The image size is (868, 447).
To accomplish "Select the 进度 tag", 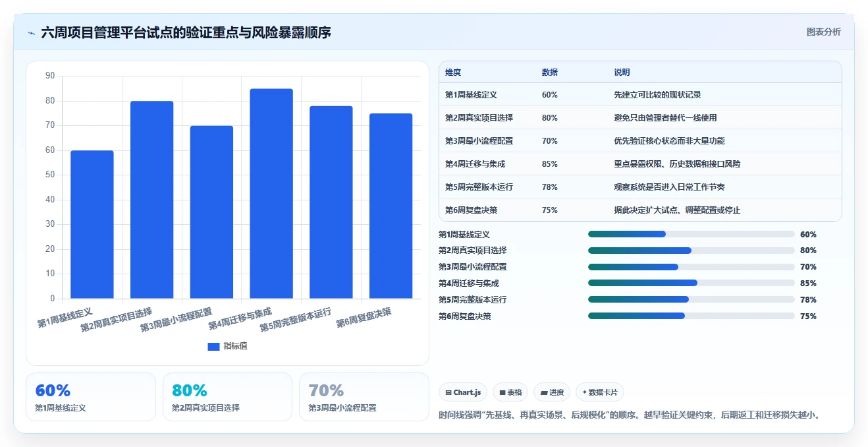I will [552, 392].
